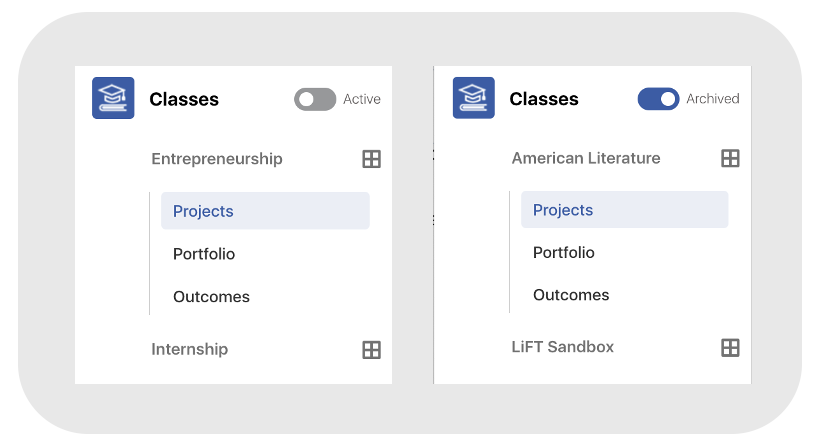The height and width of the screenshot is (448, 816).
Task: Open grid icon beside Entrepreneurship
Action: pos(372,159)
